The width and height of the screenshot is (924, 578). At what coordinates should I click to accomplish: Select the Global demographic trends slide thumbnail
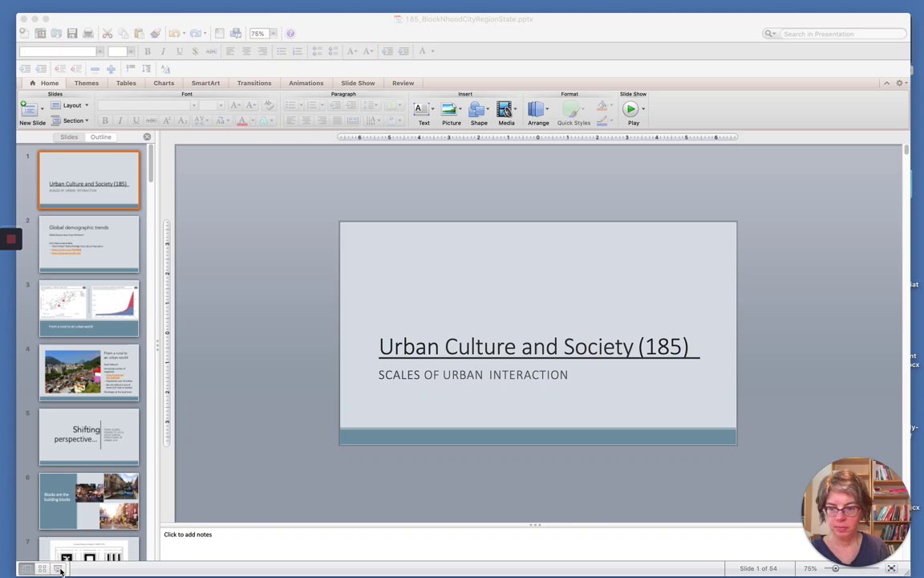[x=89, y=244]
